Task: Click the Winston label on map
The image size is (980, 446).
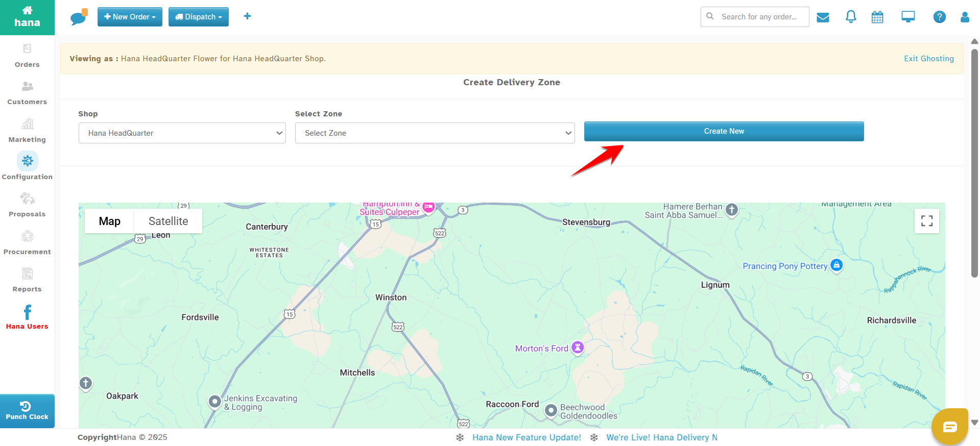Action: [x=391, y=298]
